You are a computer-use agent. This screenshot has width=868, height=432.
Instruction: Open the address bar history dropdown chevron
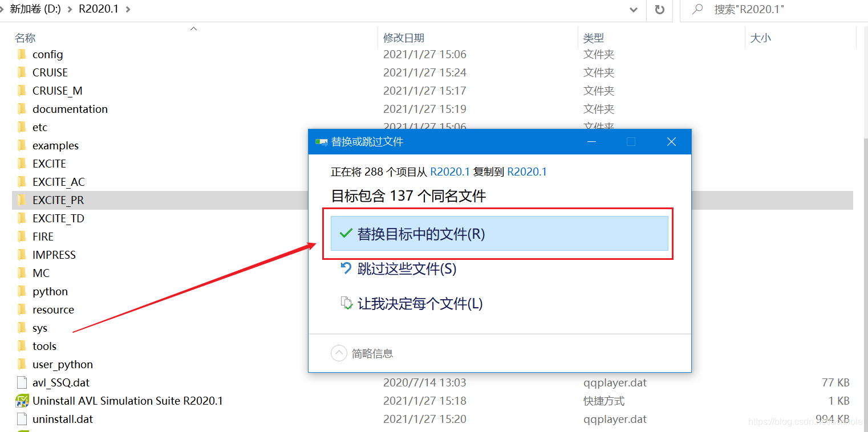coord(633,10)
